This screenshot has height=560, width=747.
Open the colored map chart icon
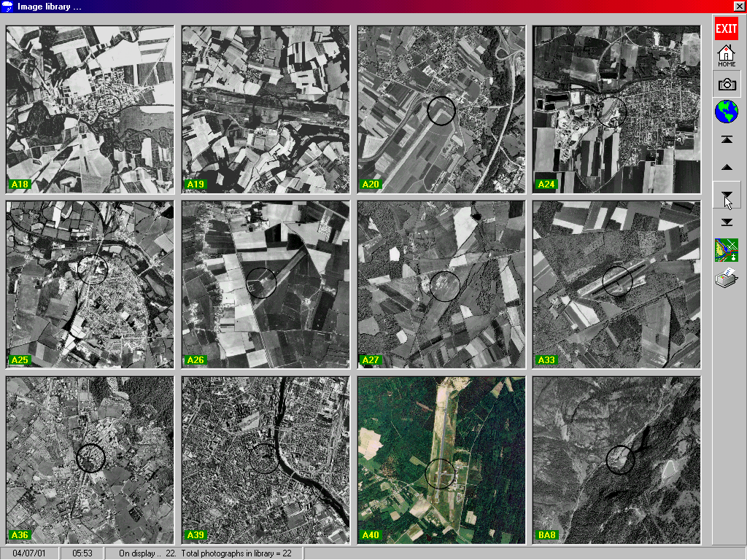tap(727, 250)
